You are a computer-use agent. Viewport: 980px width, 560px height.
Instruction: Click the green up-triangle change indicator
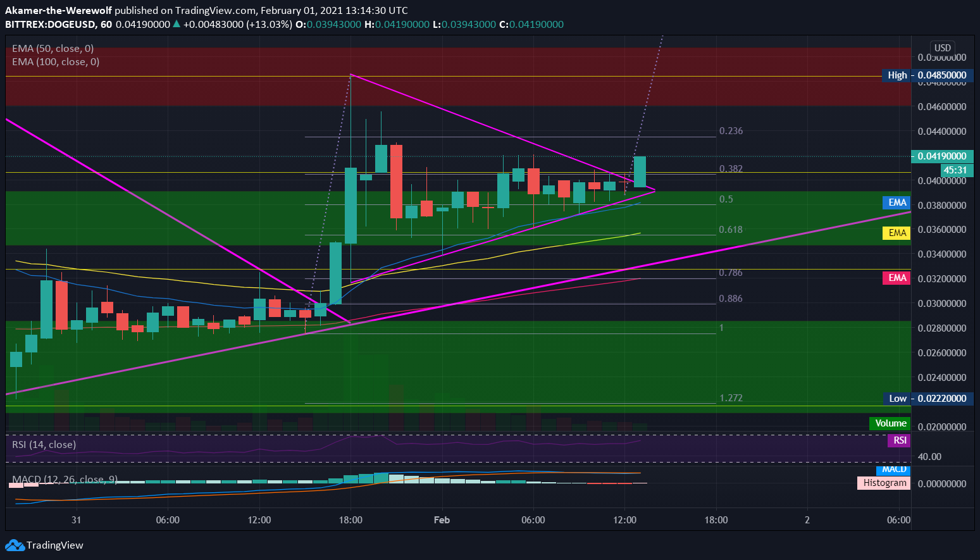(x=177, y=24)
